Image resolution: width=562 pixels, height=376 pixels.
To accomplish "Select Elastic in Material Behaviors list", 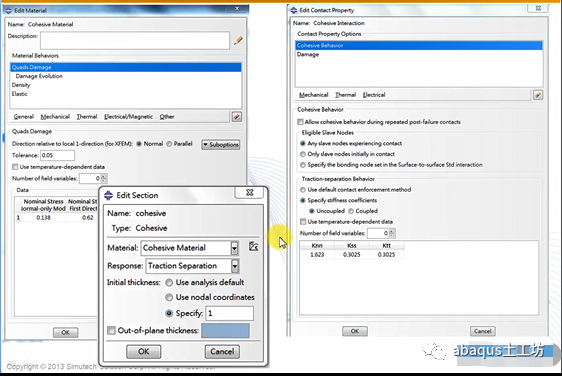I will click(x=125, y=94).
